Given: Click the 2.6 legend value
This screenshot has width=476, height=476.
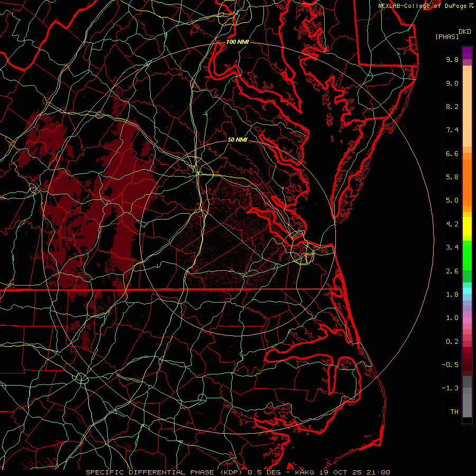Looking at the screenshot, I should click(452, 271).
